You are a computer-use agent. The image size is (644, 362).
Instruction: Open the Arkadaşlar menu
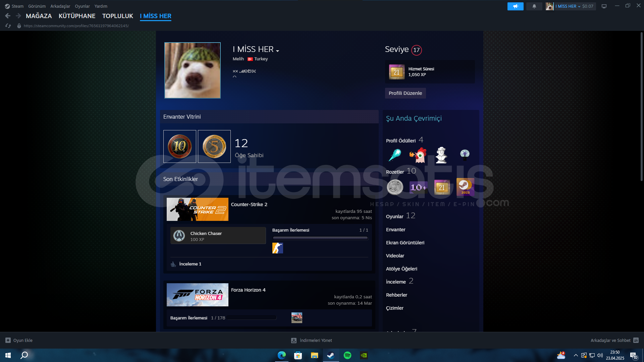(60, 6)
